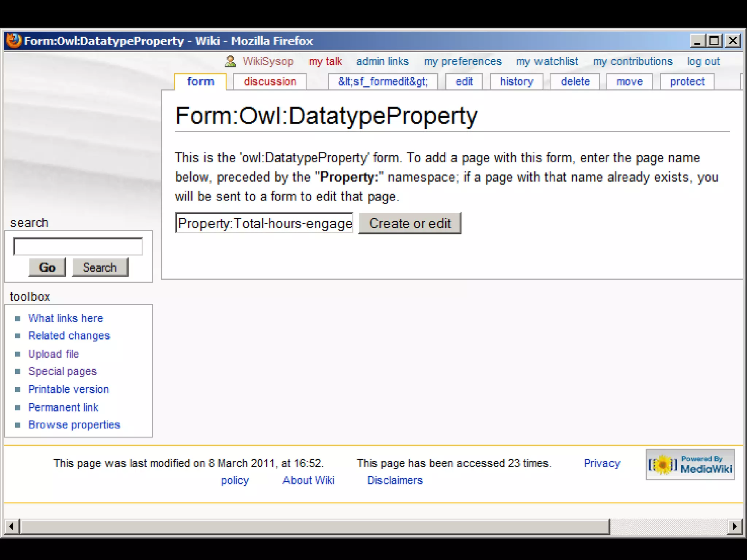Image resolution: width=747 pixels, height=560 pixels.
Task: Follow the What links here link
Action: [66, 318]
